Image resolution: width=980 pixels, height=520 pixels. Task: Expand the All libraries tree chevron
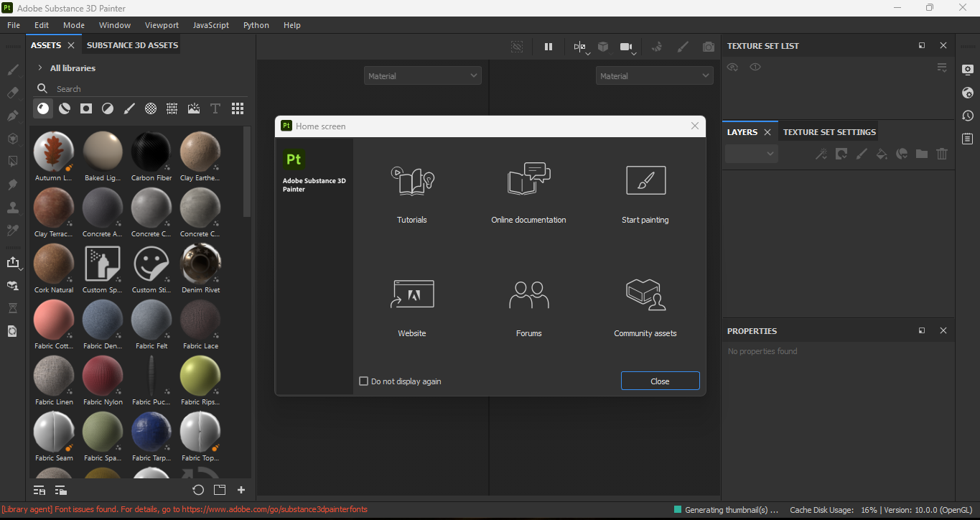point(39,68)
